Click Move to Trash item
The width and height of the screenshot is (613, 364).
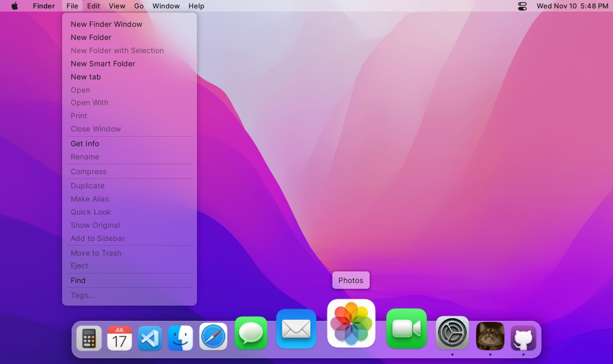click(130, 253)
